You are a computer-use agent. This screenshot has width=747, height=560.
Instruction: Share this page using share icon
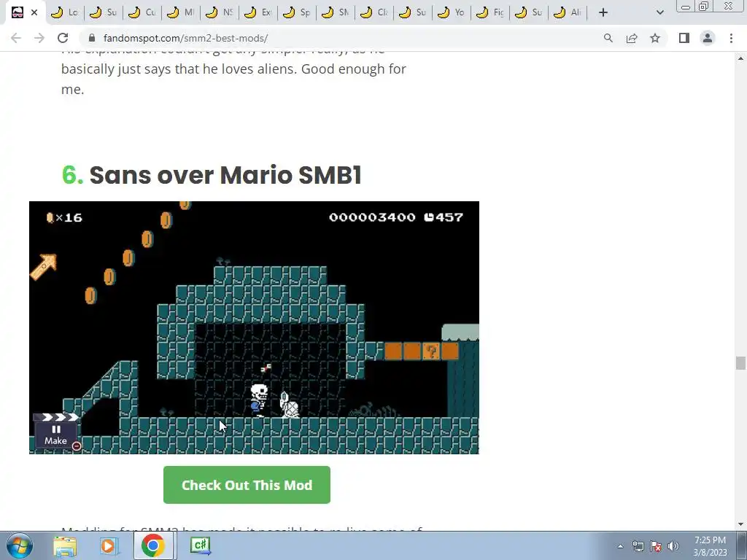click(632, 38)
